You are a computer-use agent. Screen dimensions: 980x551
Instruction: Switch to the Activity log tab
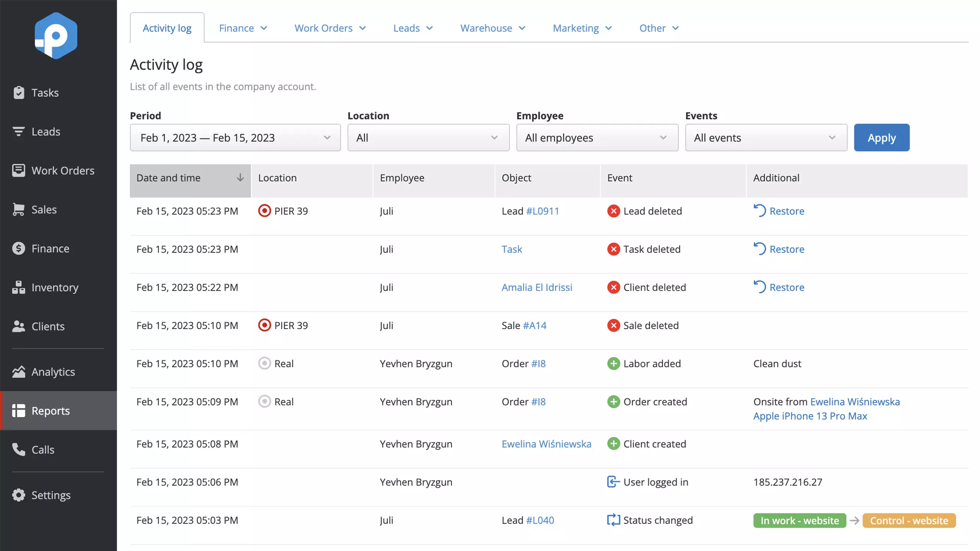click(x=167, y=28)
